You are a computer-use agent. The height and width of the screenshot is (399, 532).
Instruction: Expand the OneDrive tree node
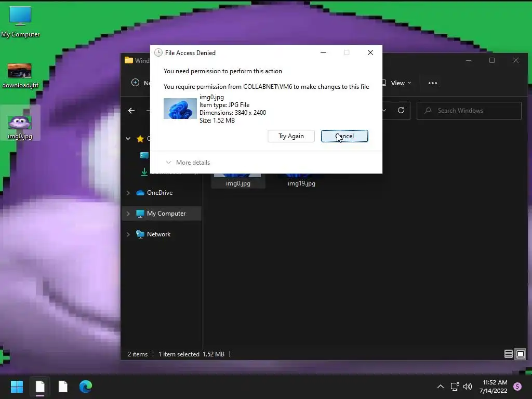click(128, 193)
